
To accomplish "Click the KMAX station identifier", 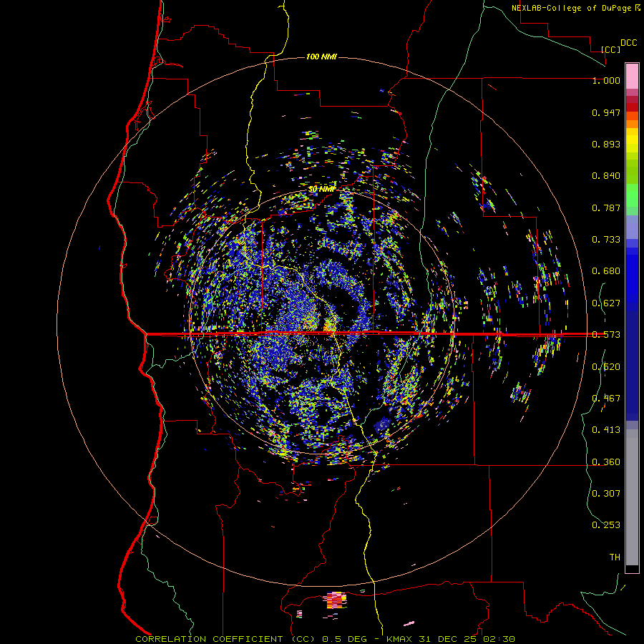I will tap(400, 639).
